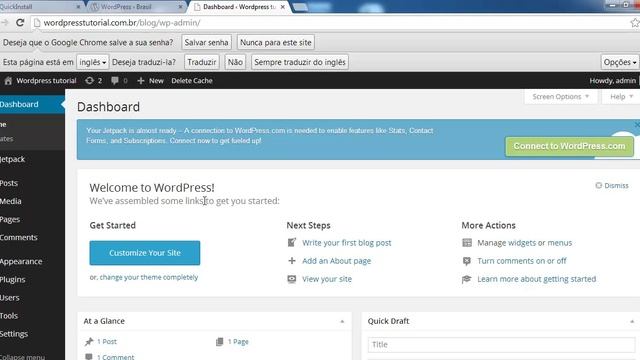Open the Jetpack sidebar menu
Viewport: 640px width, 360px height.
pyautogui.click(x=32, y=159)
